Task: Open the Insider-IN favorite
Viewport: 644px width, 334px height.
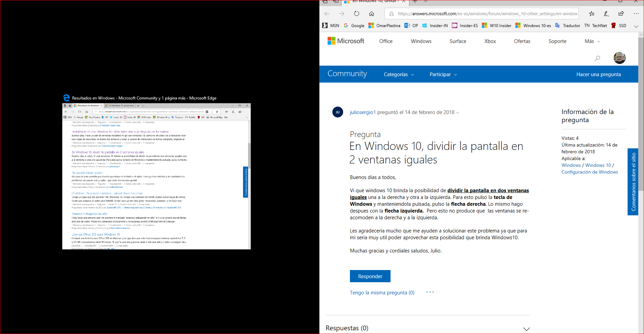Action: 435,26
